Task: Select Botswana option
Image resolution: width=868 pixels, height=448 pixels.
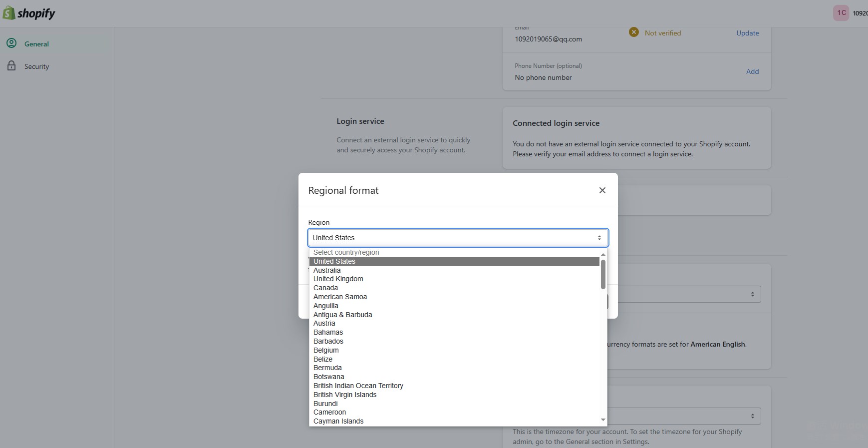Action: coord(454,377)
